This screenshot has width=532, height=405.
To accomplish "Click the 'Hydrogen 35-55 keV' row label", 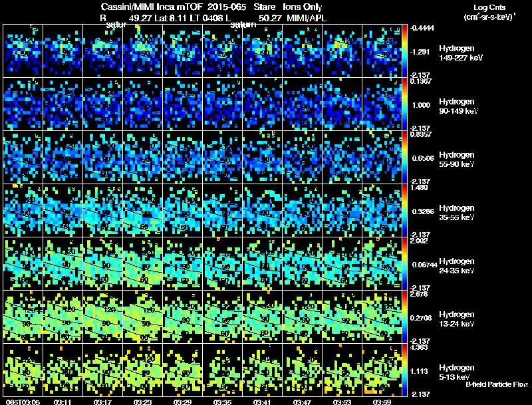I will point(457,213).
